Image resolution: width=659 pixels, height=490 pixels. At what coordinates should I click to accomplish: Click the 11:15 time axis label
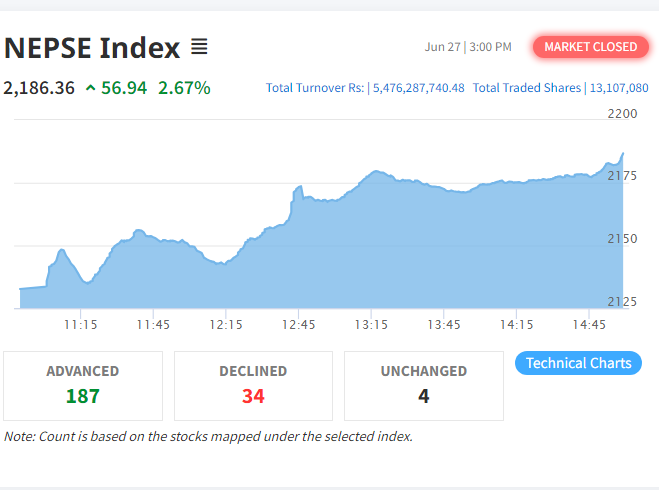click(x=80, y=324)
